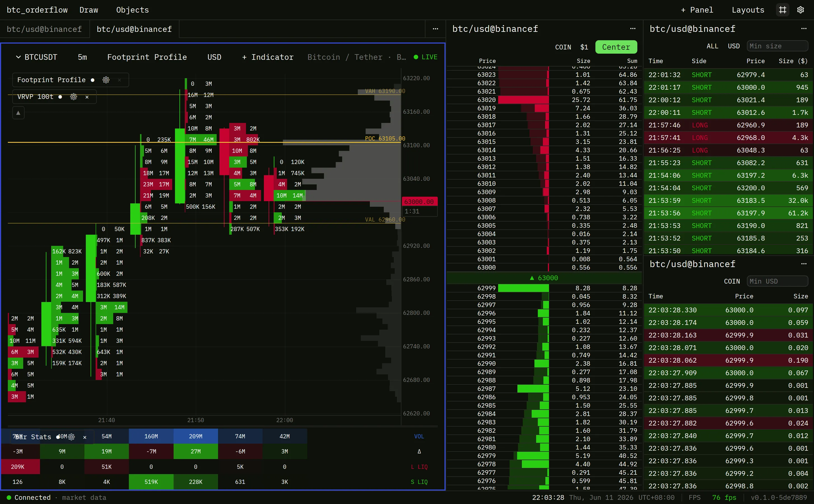Open Bar Stats settings gear

71,437
